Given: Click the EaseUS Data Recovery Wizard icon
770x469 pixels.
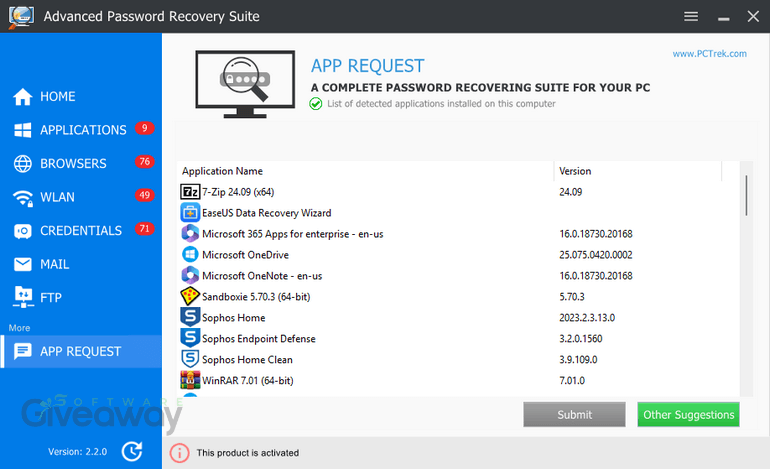Looking at the screenshot, I should pos(190,213).
